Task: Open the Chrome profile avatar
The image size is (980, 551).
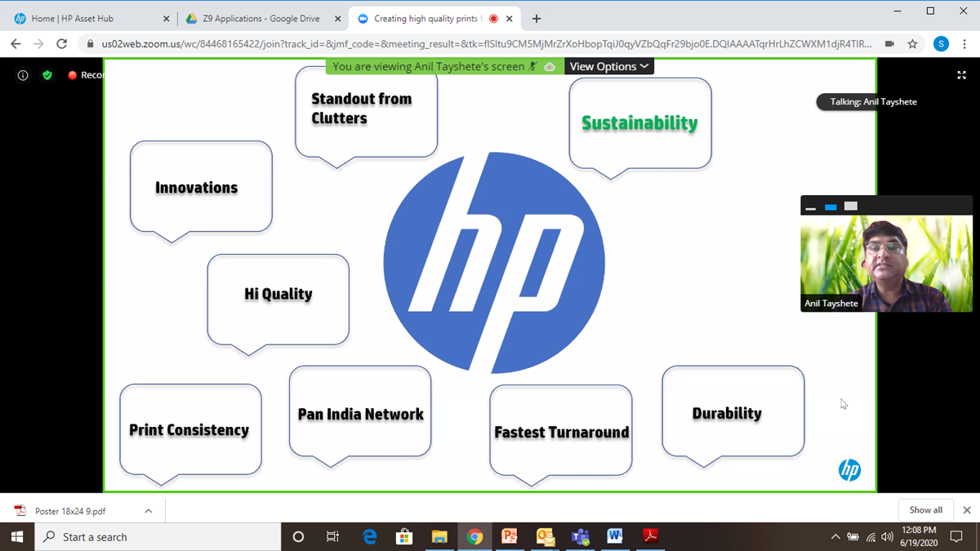Action: click(942, 44)
